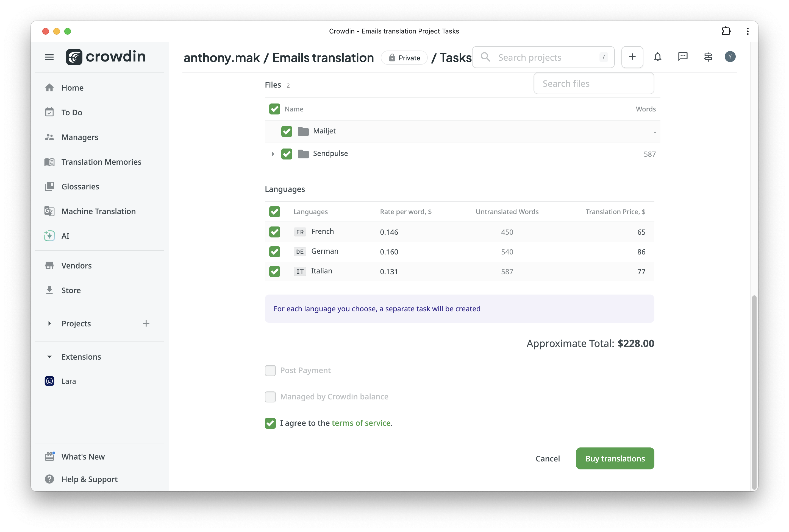Click the browser extensions puzzle icon
The height and width of the screenshot is (532, 789).
[x=726, y=31]
